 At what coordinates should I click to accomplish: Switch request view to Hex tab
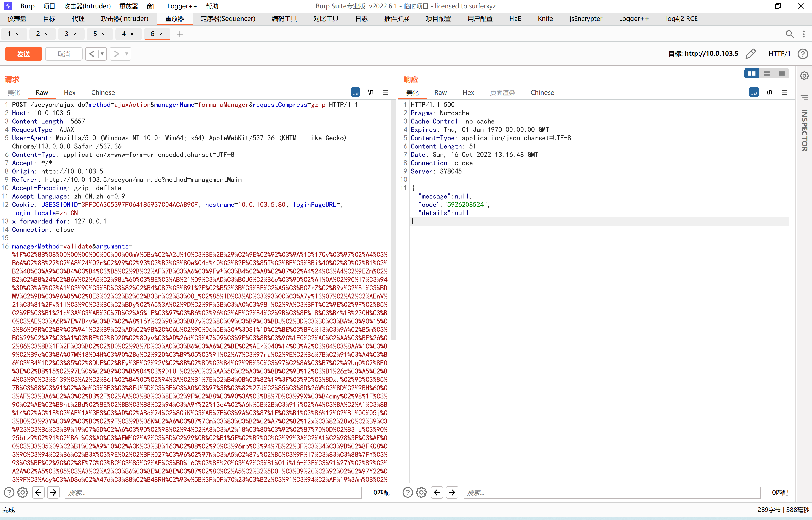tap(69, 92)
